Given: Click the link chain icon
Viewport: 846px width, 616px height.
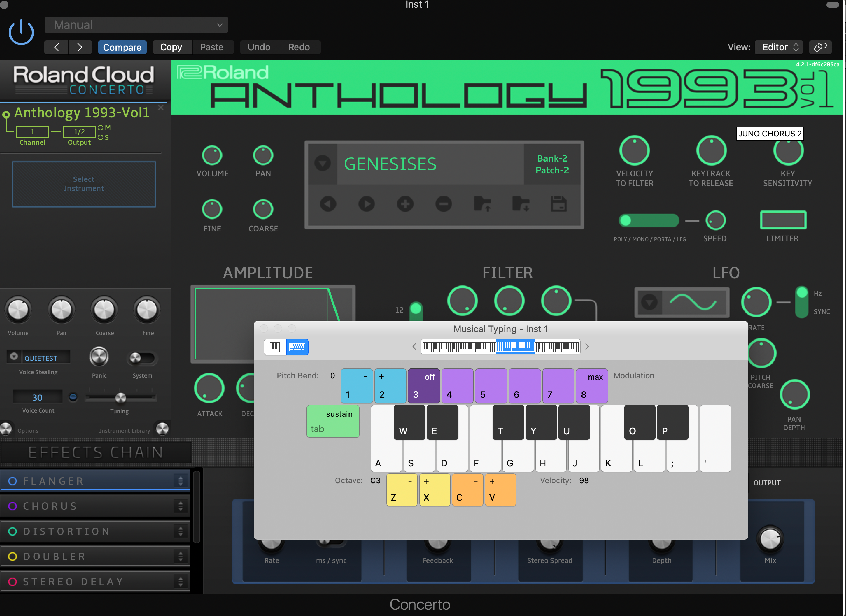Looking at the screenshot, I should (x=820, y=47).
